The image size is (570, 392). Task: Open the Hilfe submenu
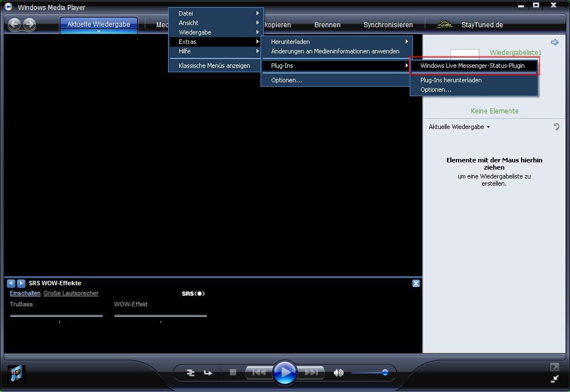[216, 51]
